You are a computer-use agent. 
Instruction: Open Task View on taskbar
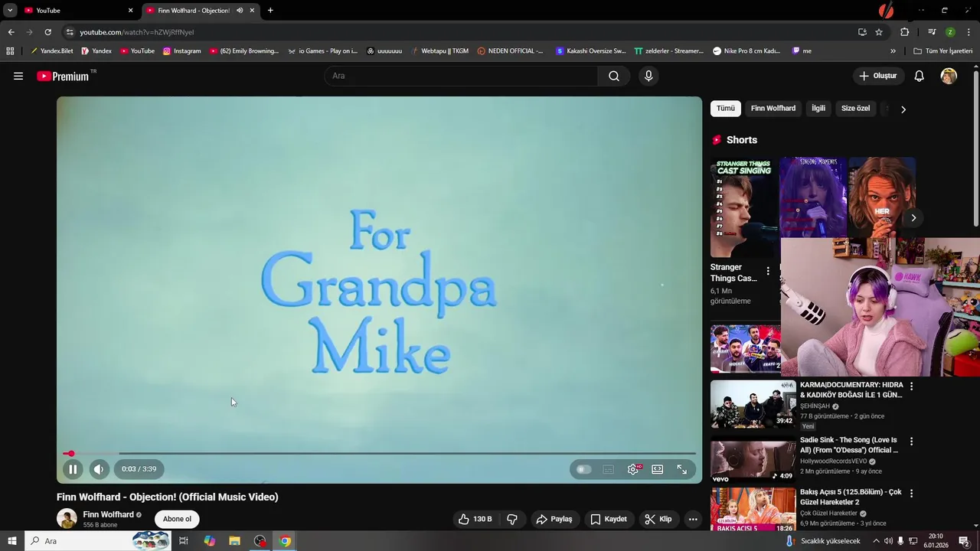point(184,541)
